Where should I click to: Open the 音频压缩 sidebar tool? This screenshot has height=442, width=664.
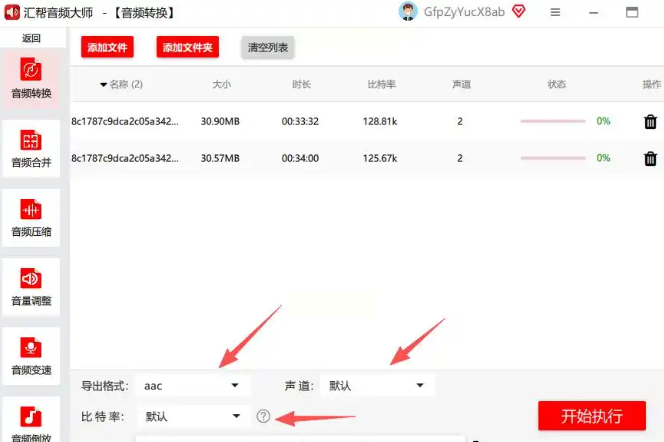click(31, 218)
